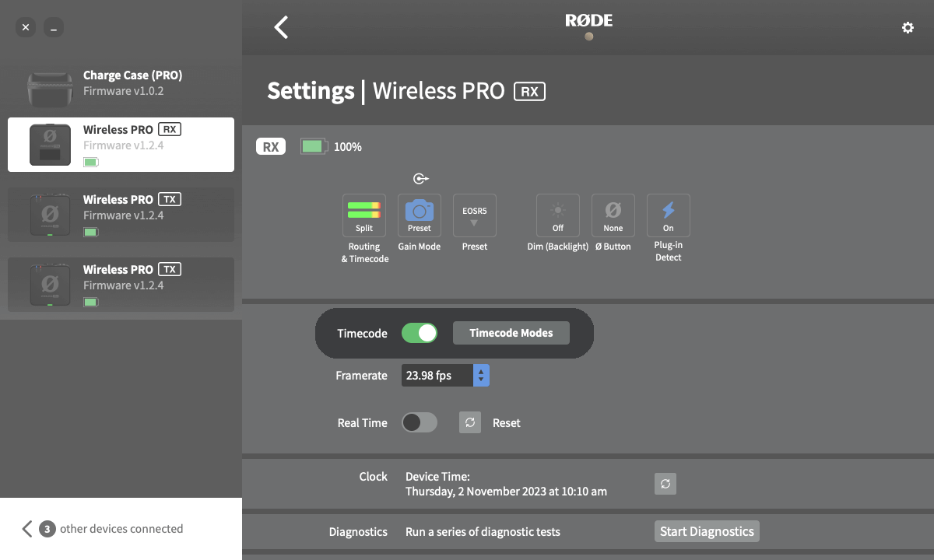Click the Plug-in Detect lightning icon
934x560 pixels.
coord(668,215)
